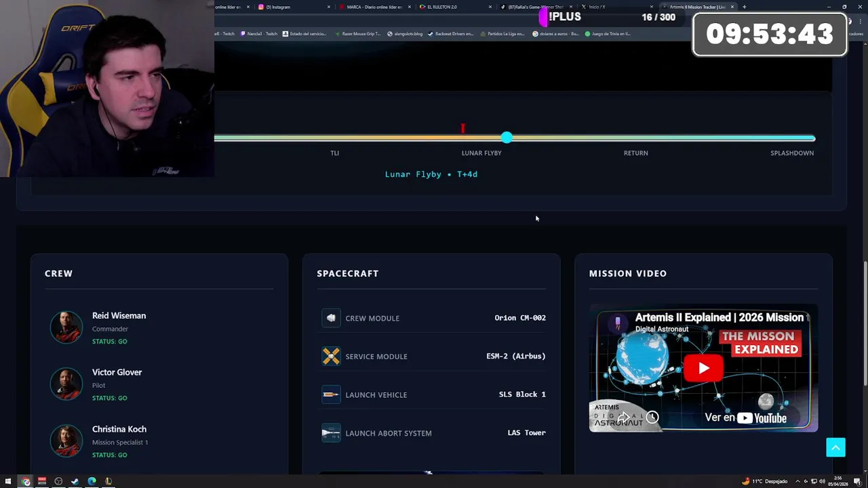Open the Razer Mouse Grip bookmark
Screen dimensions: 868x488
click(x=357, y=33)
